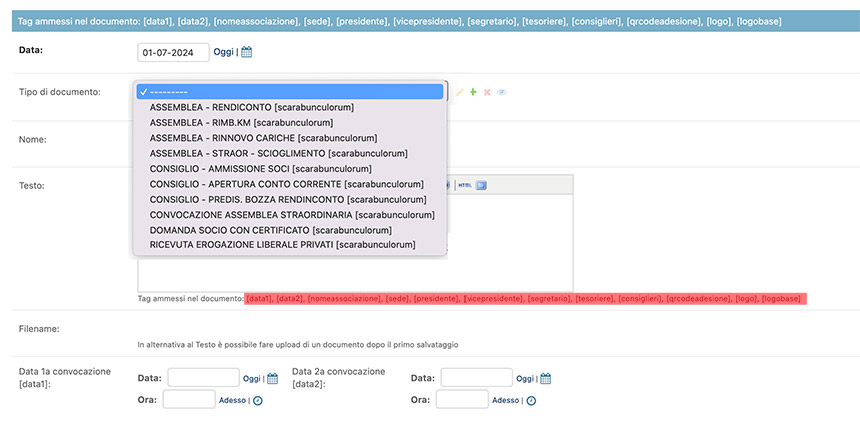The width and height of the screenshot is (860, 427).
Task: Click the Data input for 1a convocazione
Action: click(x=203, y=378)
